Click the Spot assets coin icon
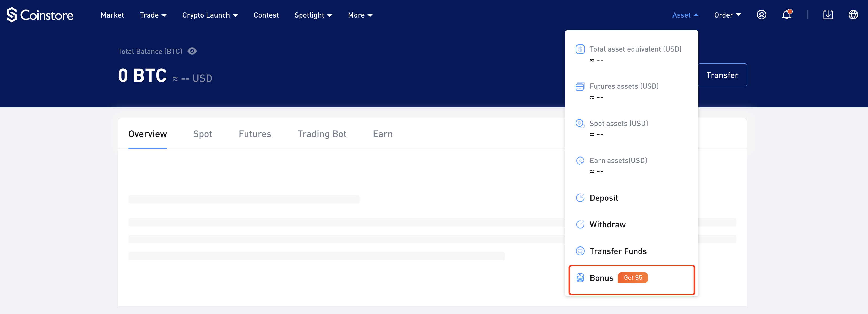This screenshot has width=868, height=314. [580, 124]
